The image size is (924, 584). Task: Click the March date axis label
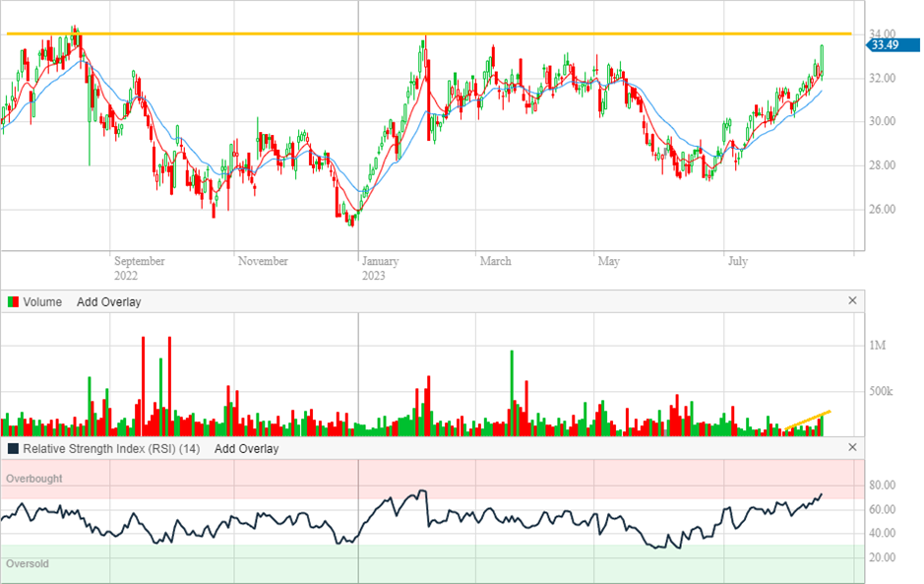(495, 261)
